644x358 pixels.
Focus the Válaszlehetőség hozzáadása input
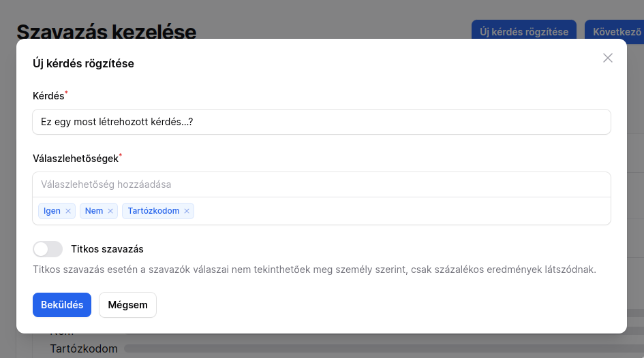pos(322,184)
